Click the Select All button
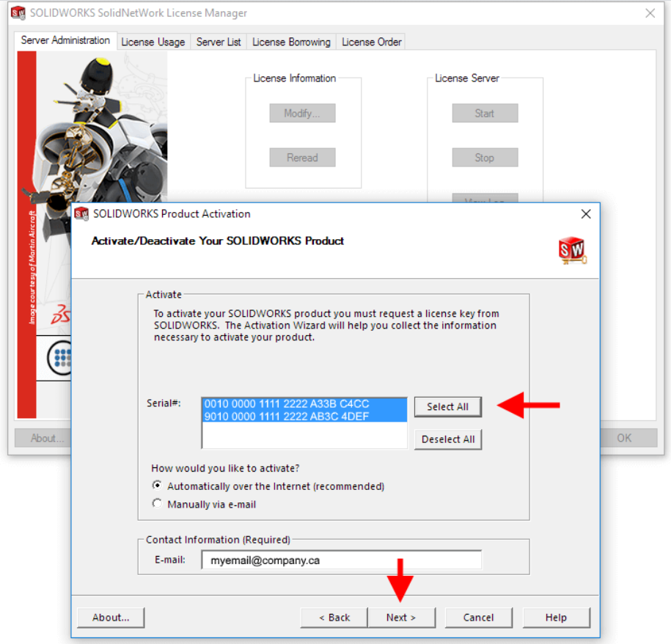Screen dimensions: 671x644 pos(447,406)
